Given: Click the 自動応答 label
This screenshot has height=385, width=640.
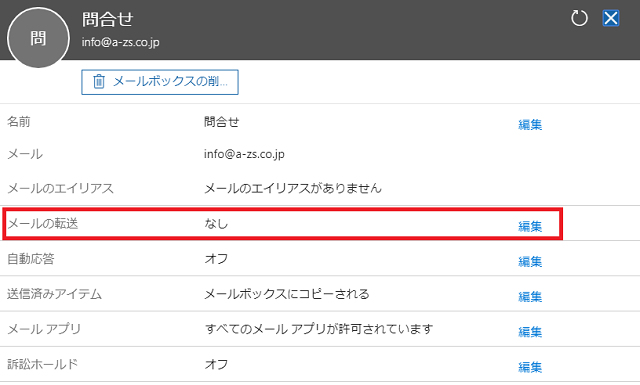Looking at the screenshot, I should [x=31, y=258].
